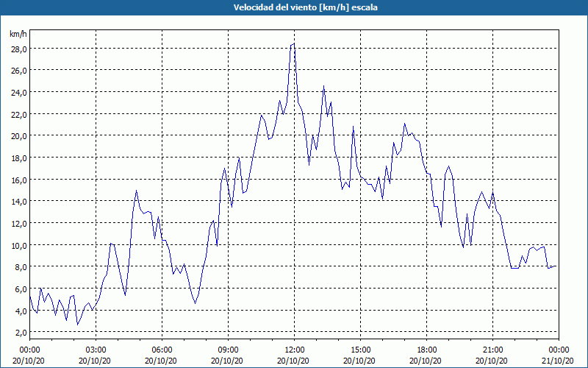588x368 pixels.
Task: Select the 22,0 y-axis label
Action: coord(18,114)
